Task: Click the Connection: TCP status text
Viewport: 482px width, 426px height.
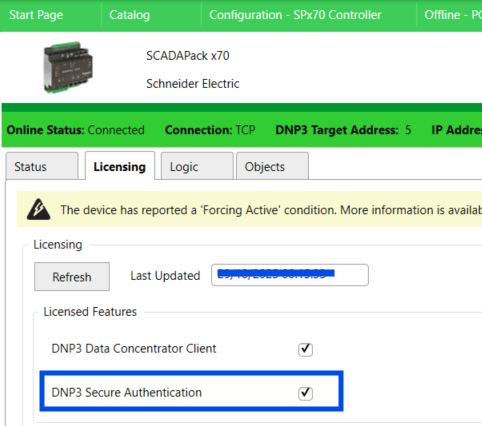Action: pos(210,130)
